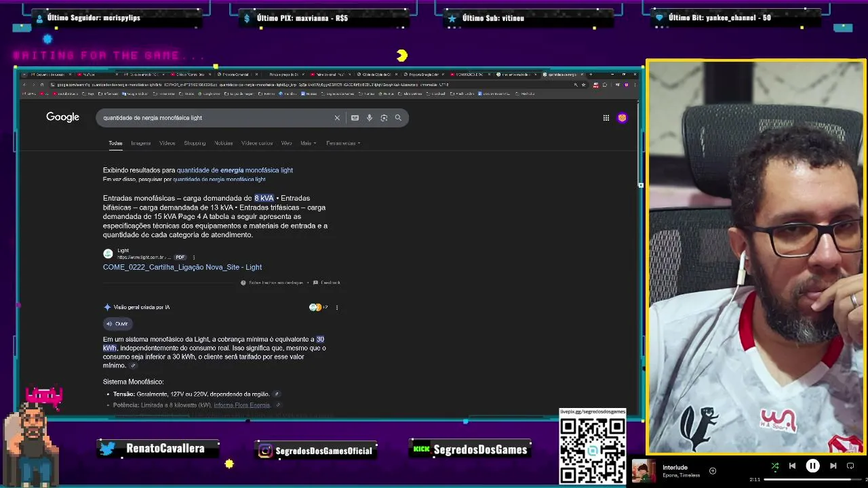Image resolution: width=868 pixels, height=488 pixels.
Task: Click link icon after Tensão line
Action: [277, 394]
